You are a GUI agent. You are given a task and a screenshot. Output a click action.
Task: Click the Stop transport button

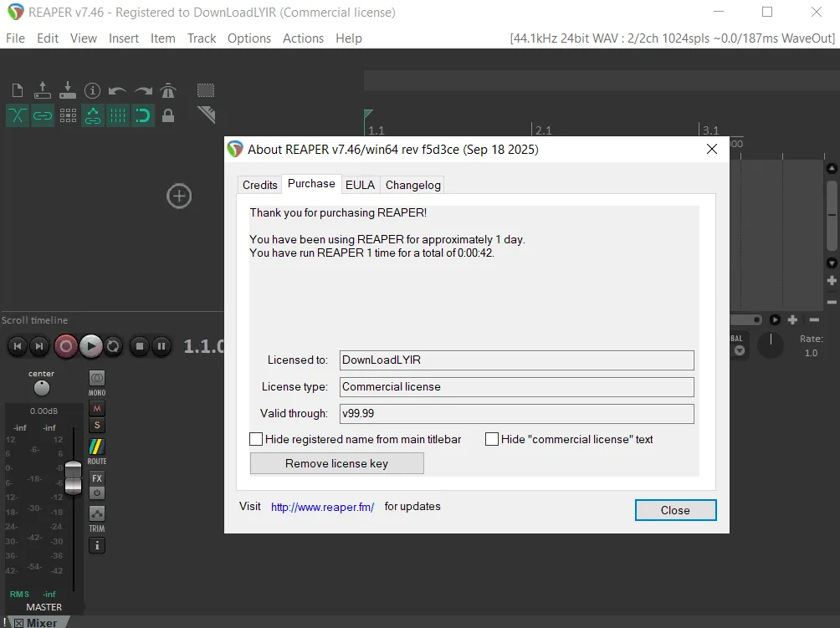139,346
